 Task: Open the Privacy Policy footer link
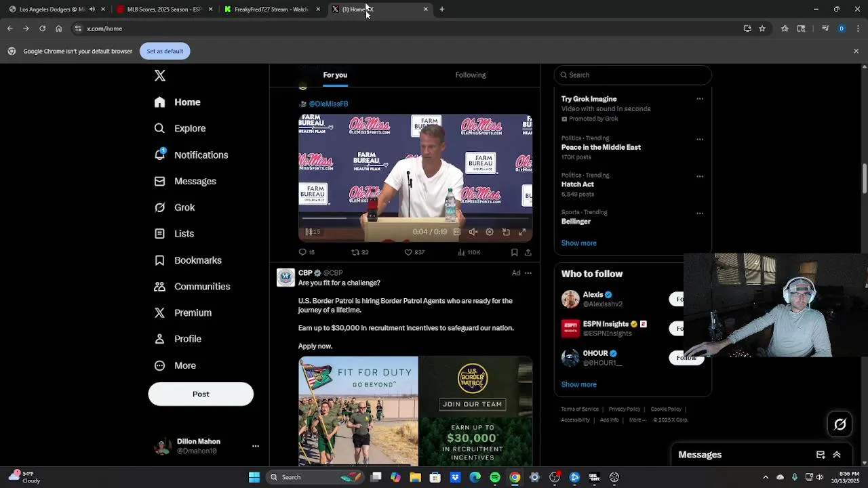(625, 409)
